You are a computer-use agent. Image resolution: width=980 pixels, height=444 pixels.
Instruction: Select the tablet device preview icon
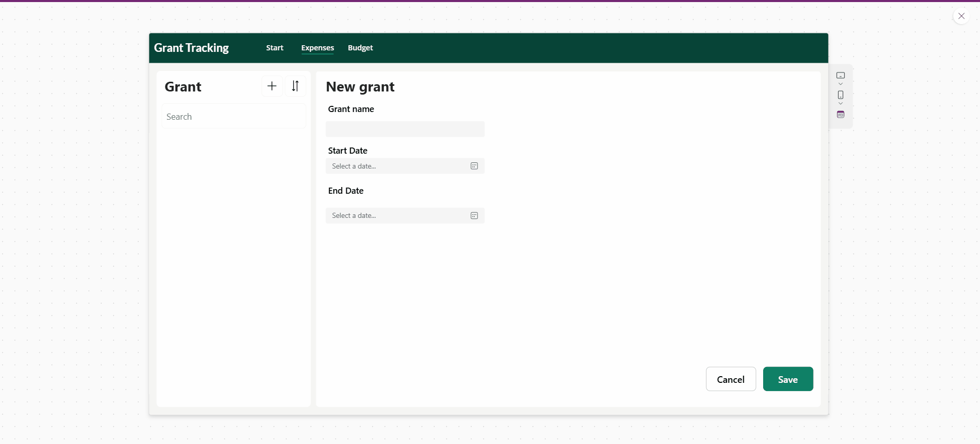point(841,76)
